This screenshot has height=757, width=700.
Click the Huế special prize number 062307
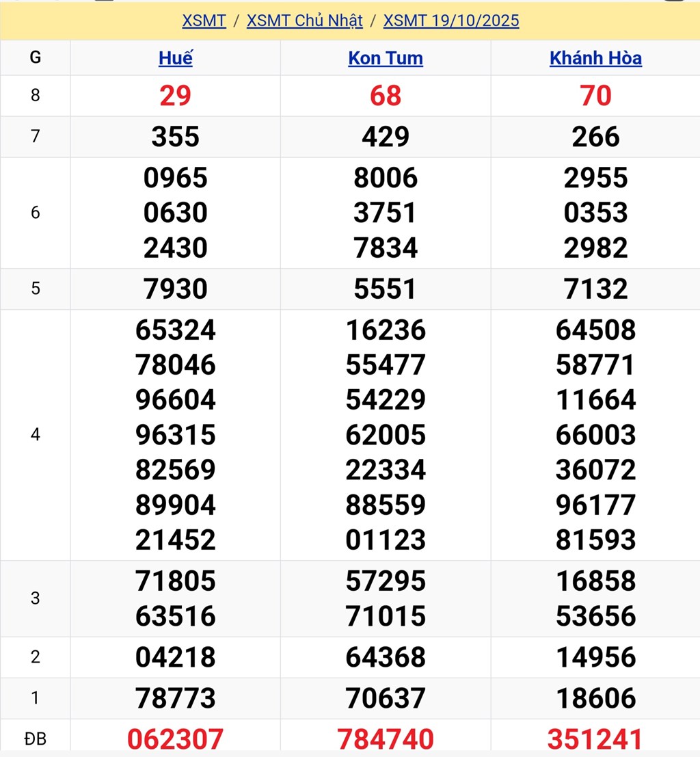pos(176,739)
